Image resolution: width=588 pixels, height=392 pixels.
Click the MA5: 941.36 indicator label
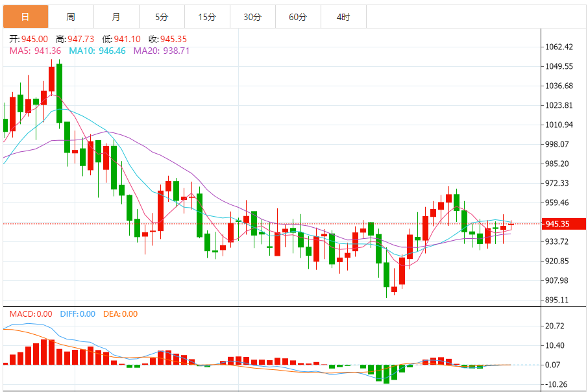[35, 51]
